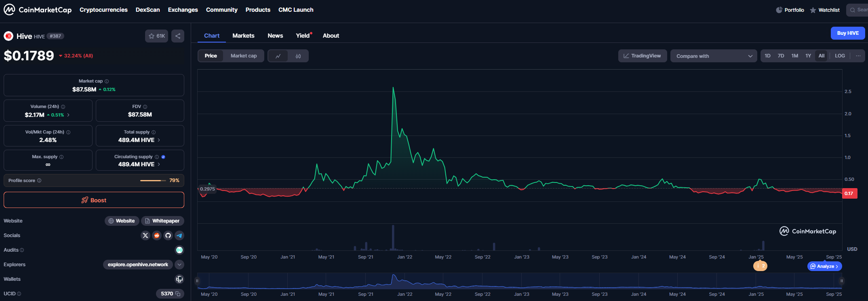The image size is (868, 301).
Task: Switch to the Markets tab
Action: coord(243,36)
